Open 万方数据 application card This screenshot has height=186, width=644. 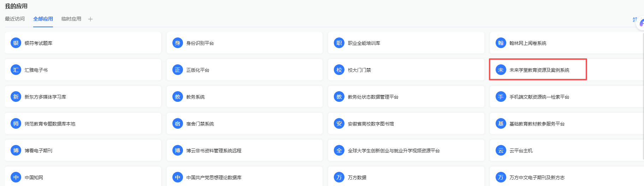(x=357, y=178)
